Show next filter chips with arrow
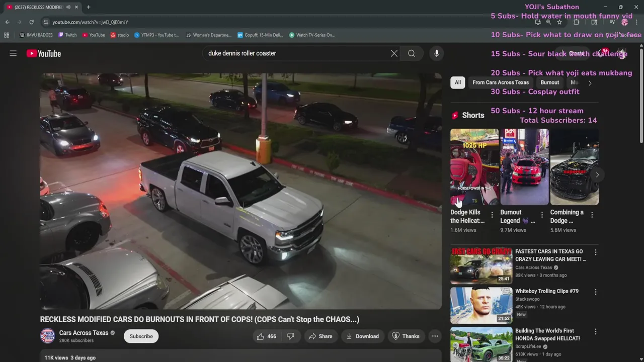The width and height of the screenshot is (644, 362). [590, 83]
